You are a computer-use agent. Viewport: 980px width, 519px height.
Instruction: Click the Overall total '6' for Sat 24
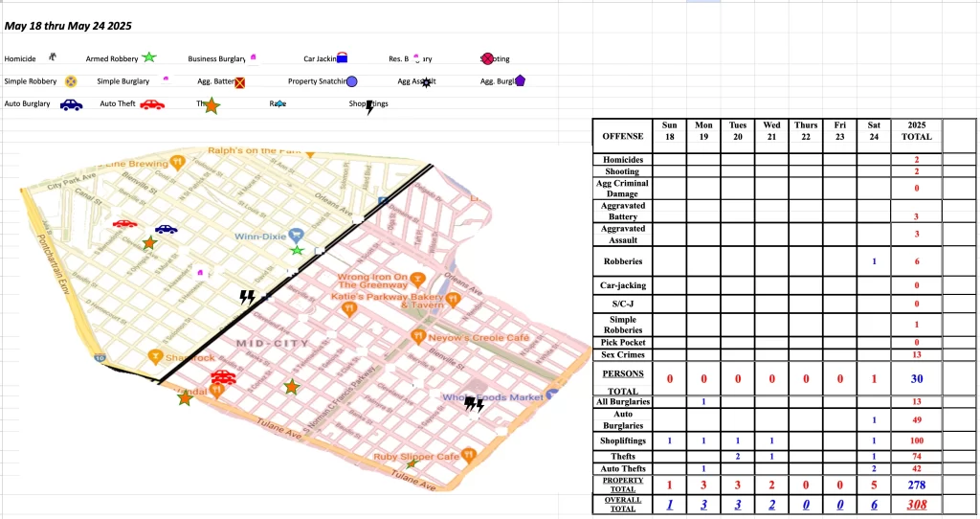click(874, 505)
